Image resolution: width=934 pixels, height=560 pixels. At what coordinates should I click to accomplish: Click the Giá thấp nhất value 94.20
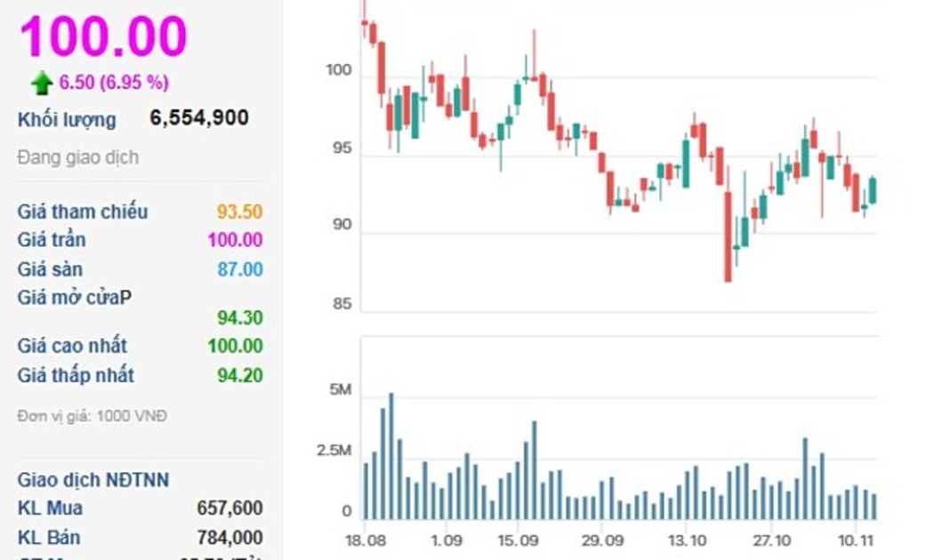pyautogui.click(x=240, y=375)
